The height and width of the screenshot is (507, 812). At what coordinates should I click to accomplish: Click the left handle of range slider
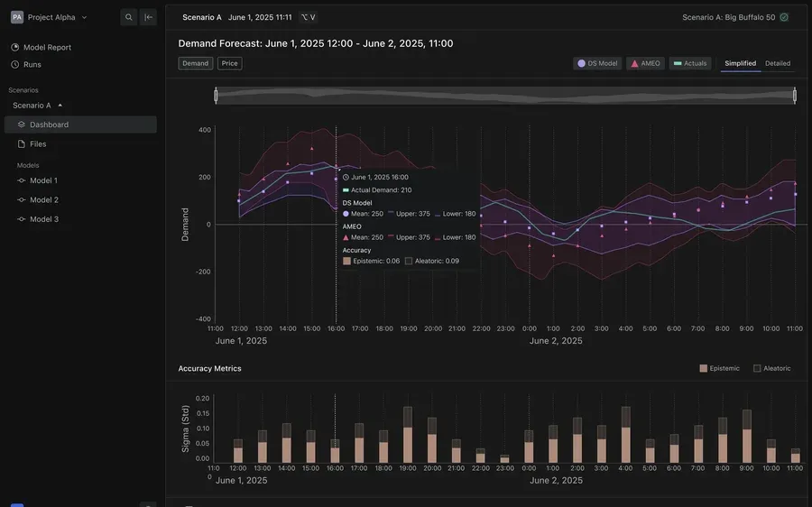coord(216,96)
